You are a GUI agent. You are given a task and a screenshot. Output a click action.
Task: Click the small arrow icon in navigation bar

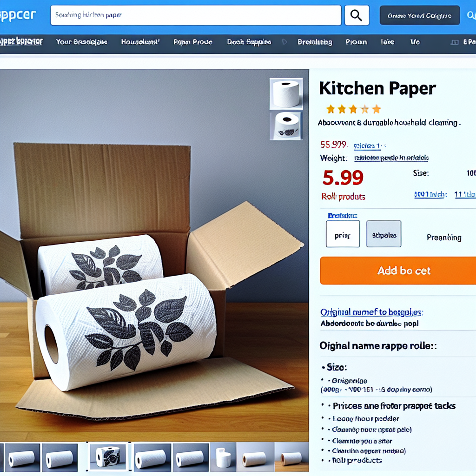[x=284, y=42]
